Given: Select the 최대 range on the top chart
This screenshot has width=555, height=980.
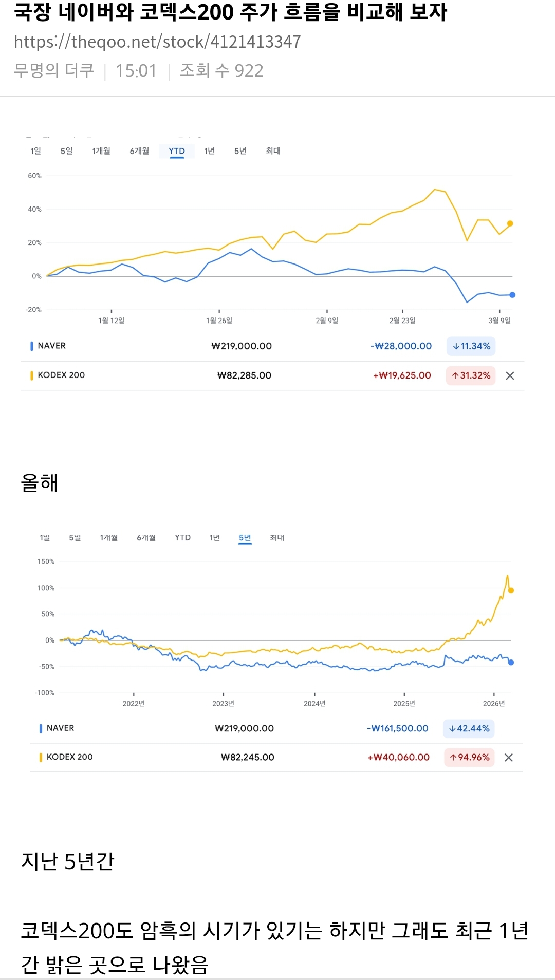Looking at the screenshot, I should (x=273, y=151).
